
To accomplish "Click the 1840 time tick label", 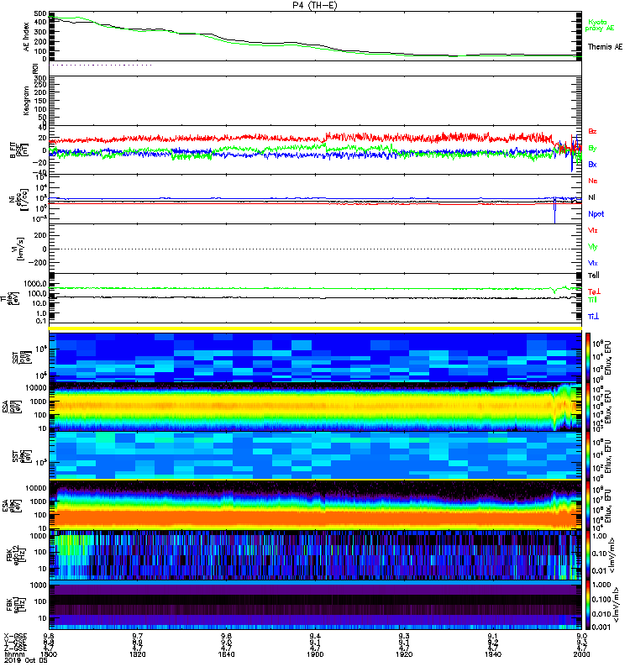I will [x=226, y=654].
